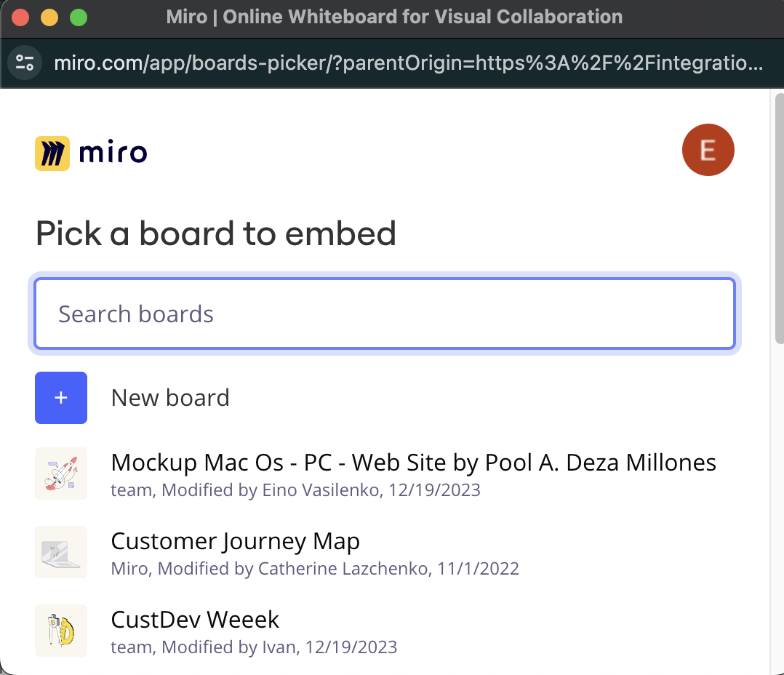
Task: Choose the "Customer Journey Map" board title
Action: [235, 541]
